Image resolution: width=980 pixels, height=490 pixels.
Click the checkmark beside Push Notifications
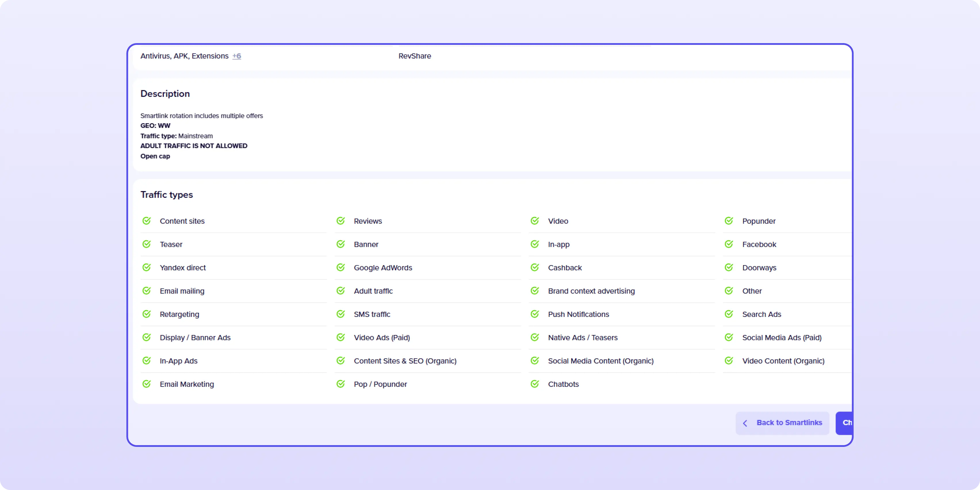click(x=535, y=314)
